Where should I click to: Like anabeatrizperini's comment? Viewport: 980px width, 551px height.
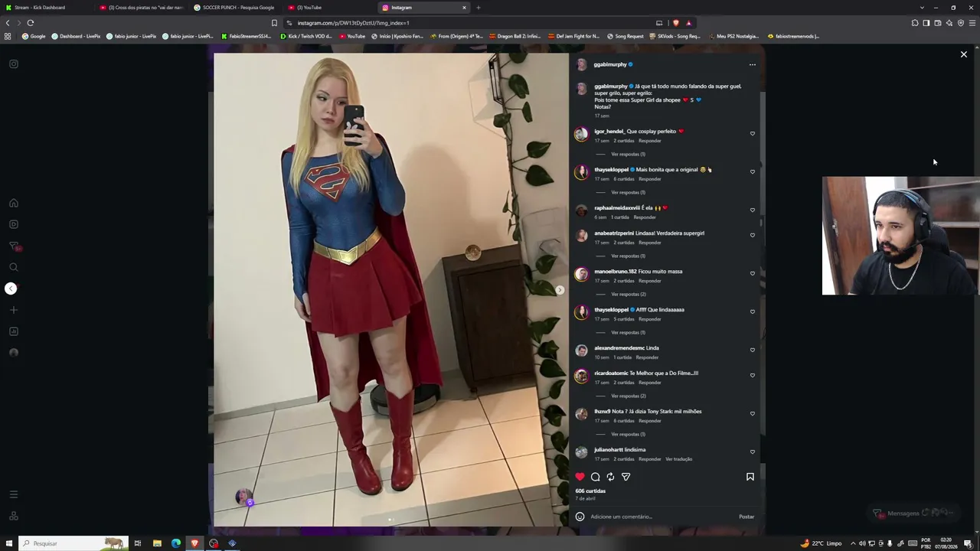pyautogui.click(x=753, y=236)
